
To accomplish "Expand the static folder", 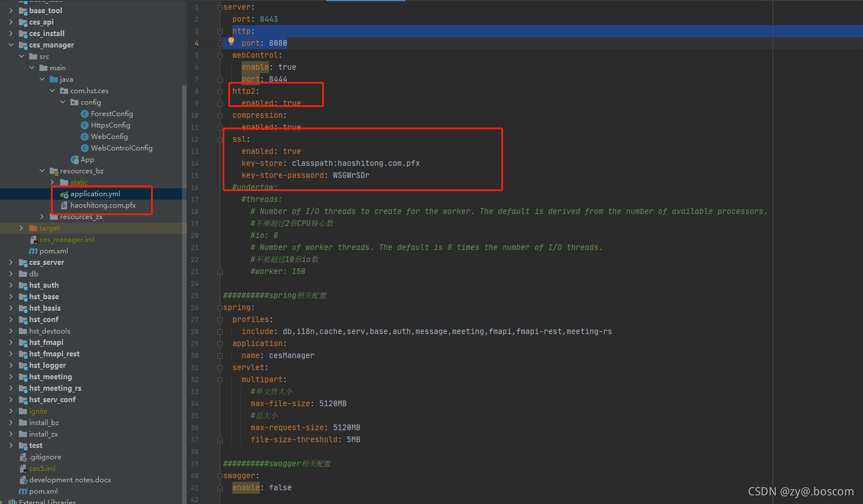I will tap(52, 182).
